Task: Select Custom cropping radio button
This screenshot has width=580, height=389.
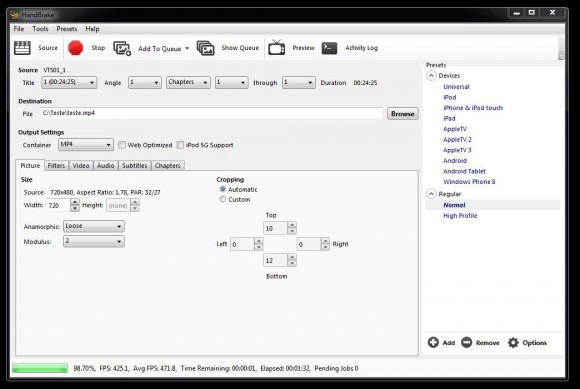Action: (x=223, y=199)
